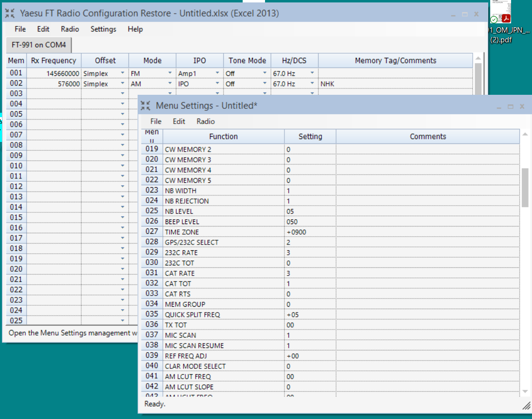The width and height of the screenshot is (532, 419).
Task: Click Menu Settings vertical scrollbar thumb
Action: (525, 187)
